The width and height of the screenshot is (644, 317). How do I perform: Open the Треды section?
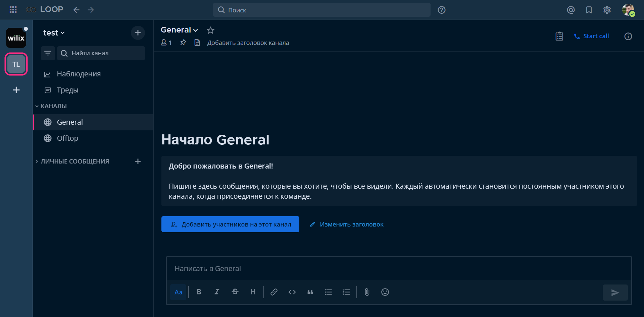coord(67,90)
